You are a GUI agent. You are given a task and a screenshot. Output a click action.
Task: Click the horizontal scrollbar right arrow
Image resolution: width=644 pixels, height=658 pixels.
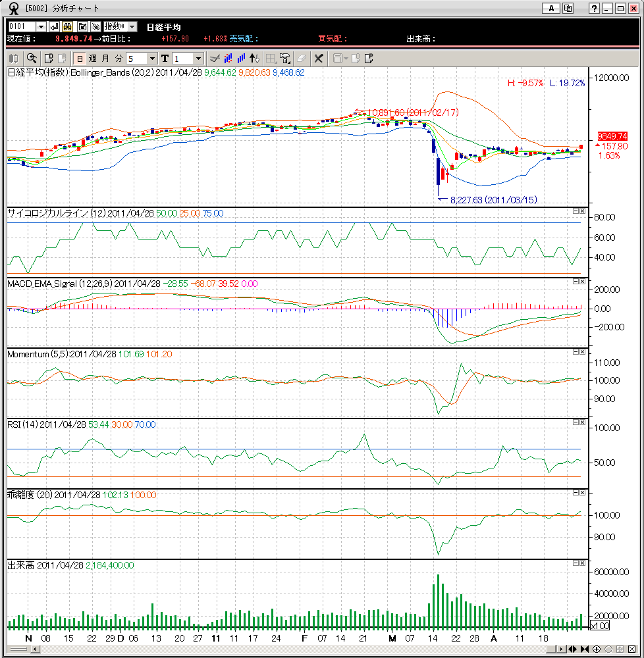[x=561, y=649]
